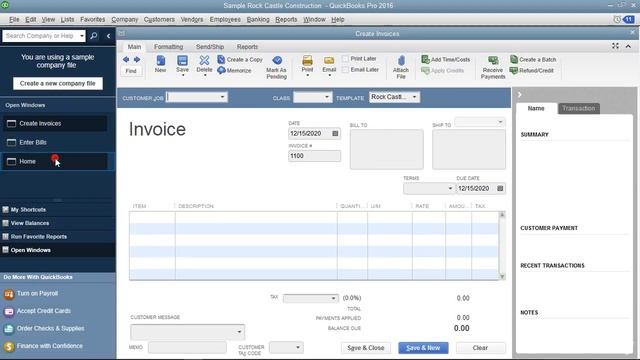The image size is (640, 360).
Task: Select Home in Open Windows
Action: (55, 162)
